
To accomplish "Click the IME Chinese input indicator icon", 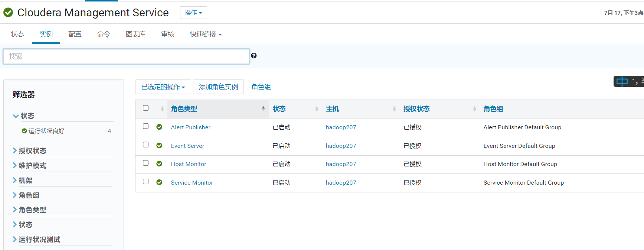I will click(x=622, y=81).
